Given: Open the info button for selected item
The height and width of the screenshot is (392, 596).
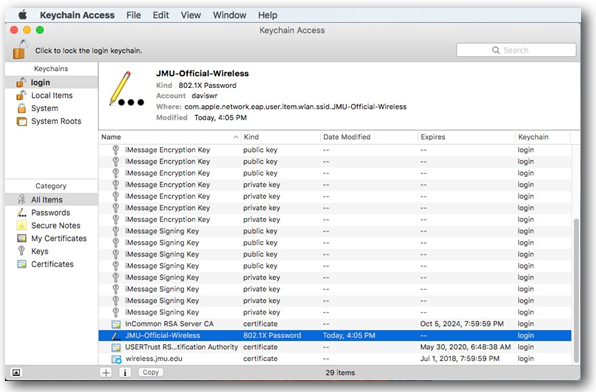Looking at the screenshot, I should tap(125, 373).
